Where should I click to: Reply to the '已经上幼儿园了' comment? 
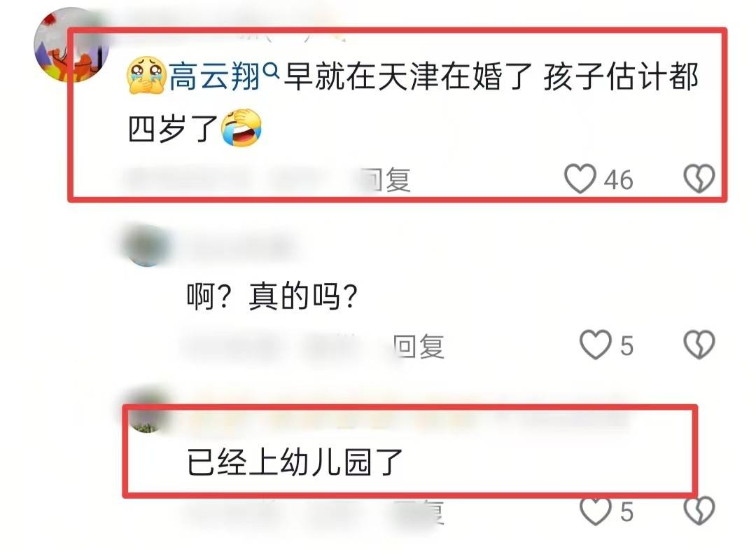(419, 513)
